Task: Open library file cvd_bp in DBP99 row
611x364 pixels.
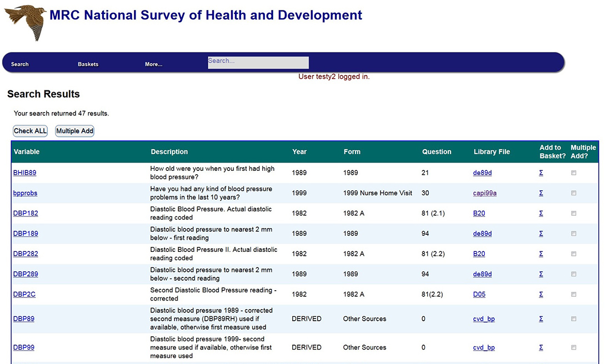Action: coord(484,347)
